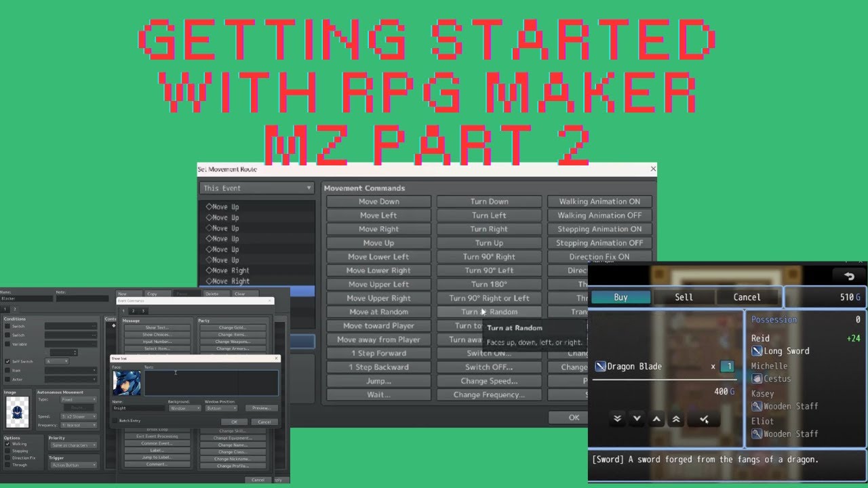Open the movement Frequency dropdown
The image size is (868, 488).
pos(79,425)
